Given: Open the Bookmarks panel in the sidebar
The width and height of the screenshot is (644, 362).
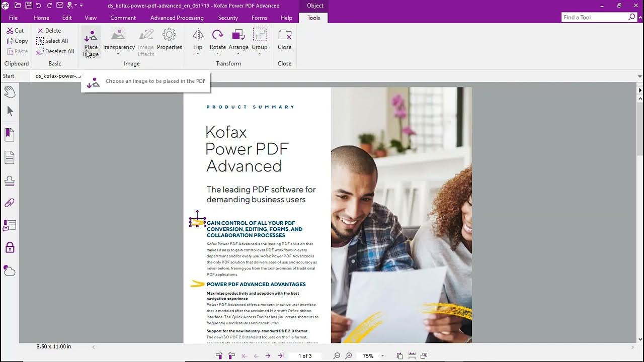Looking at the screenshot, I should (x=10, y=135).
